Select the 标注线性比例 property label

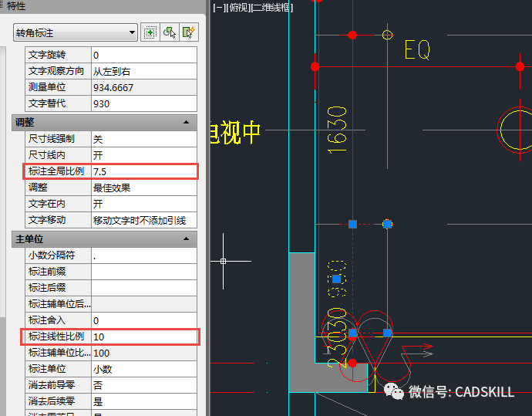56,337
